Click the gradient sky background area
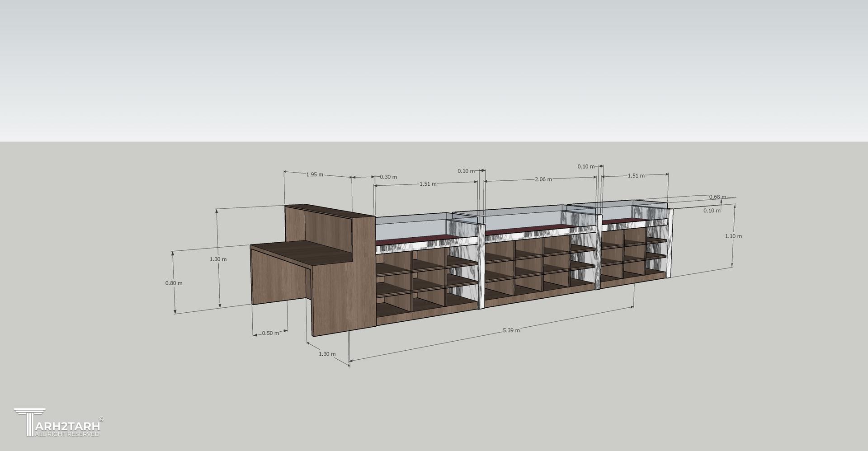This screenshot has width=868, height=451. (x=434, y=68)
